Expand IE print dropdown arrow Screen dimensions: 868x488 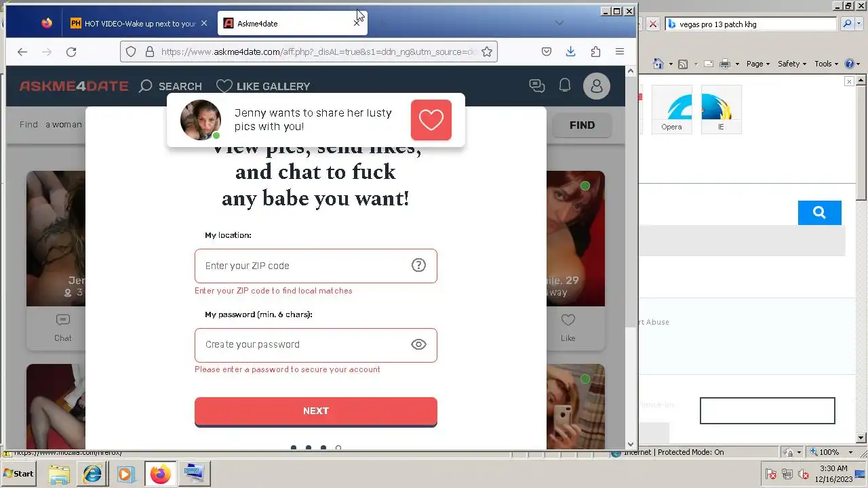pos(736,64)
